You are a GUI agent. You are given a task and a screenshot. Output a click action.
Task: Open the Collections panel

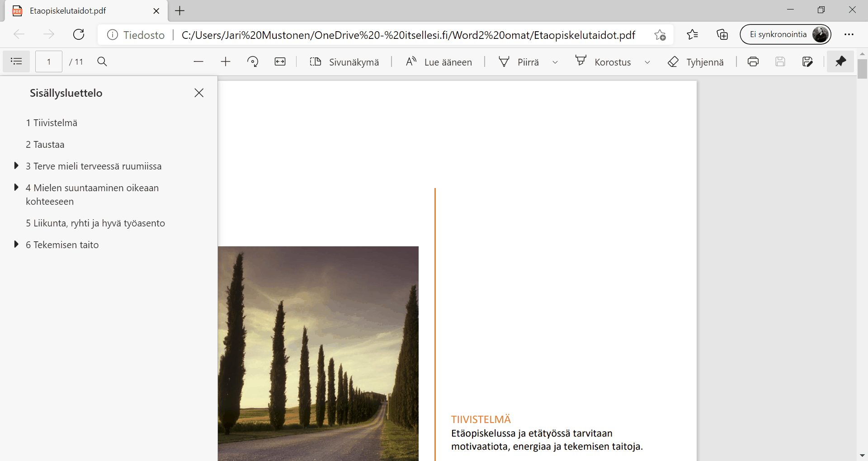tap(722, 34)
